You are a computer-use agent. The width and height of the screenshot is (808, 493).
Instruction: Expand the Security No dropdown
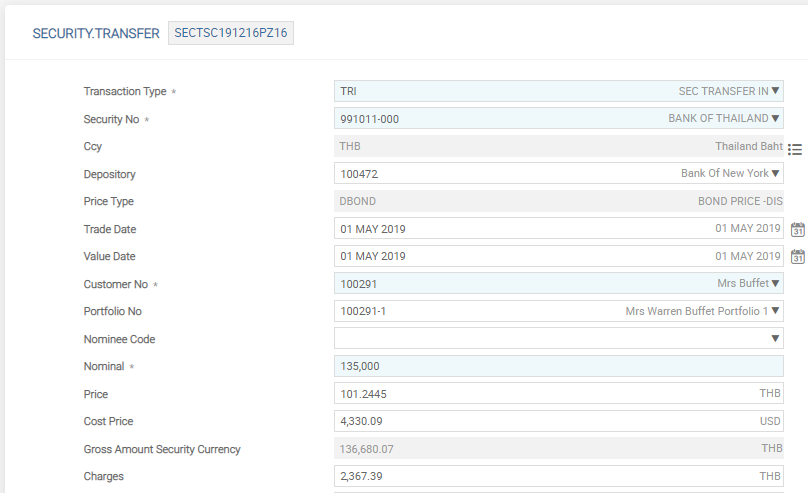776,119
